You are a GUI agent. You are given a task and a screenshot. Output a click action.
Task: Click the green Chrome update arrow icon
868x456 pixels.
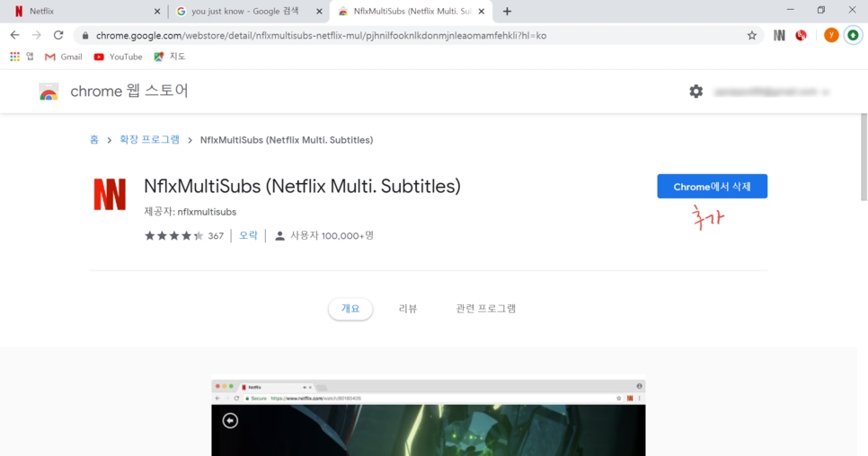(853, 35)
